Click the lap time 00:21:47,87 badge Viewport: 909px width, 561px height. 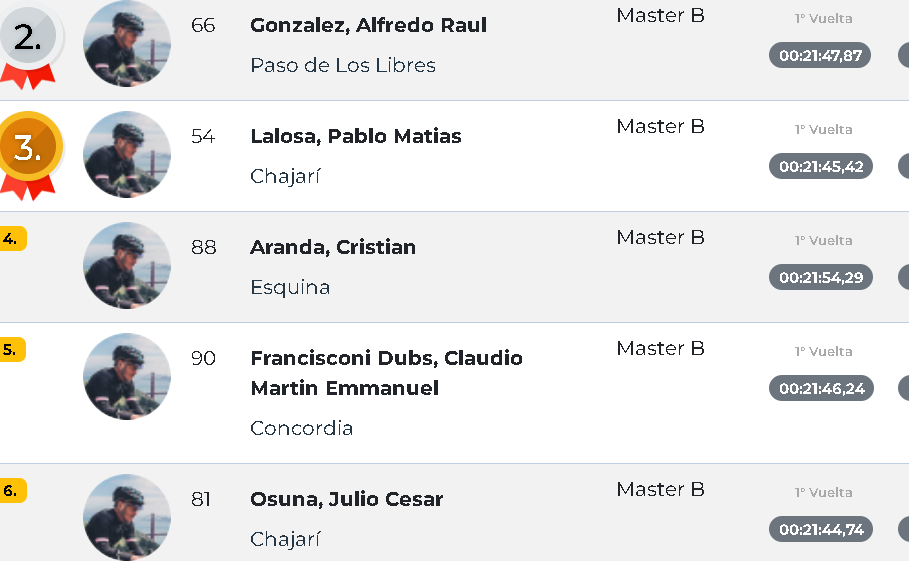(820, 55)
